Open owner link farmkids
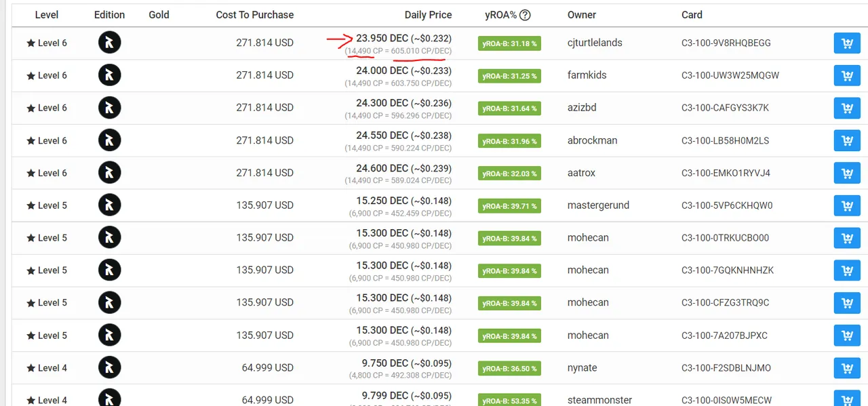868x406 pixels. [x=588, y=75]
